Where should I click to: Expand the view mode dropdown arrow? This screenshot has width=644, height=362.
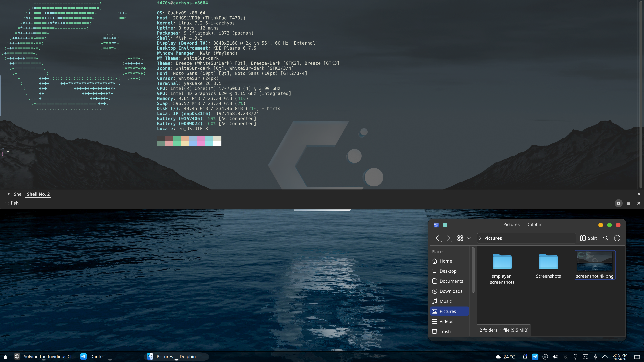coord(469,238)
